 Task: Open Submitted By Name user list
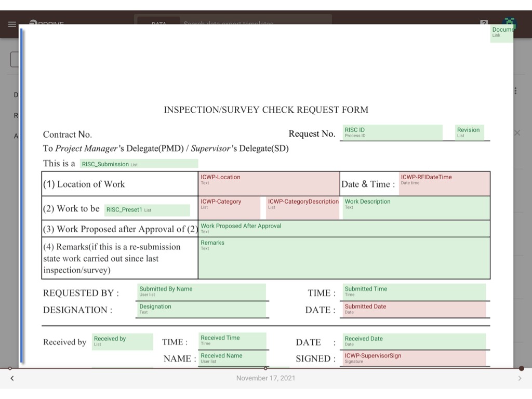tap(202, 292)
